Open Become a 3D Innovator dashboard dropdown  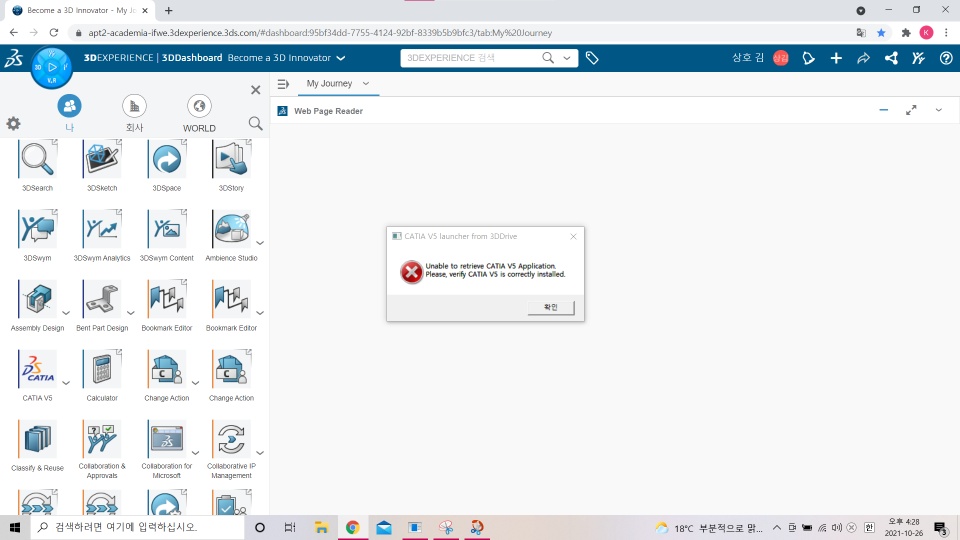click(x=341, y=58)
